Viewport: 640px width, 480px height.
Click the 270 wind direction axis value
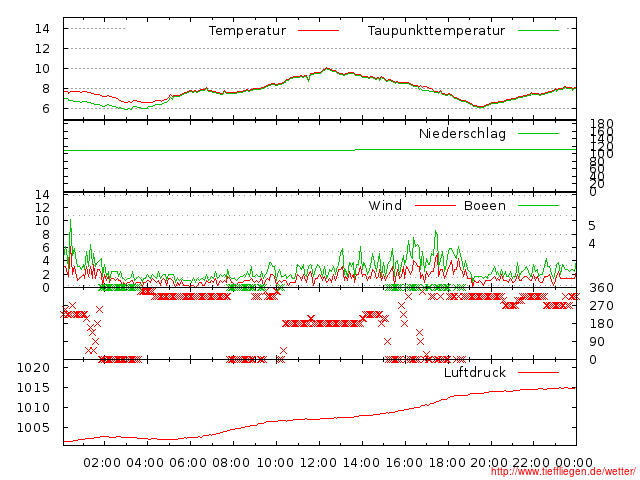(601, 306)
